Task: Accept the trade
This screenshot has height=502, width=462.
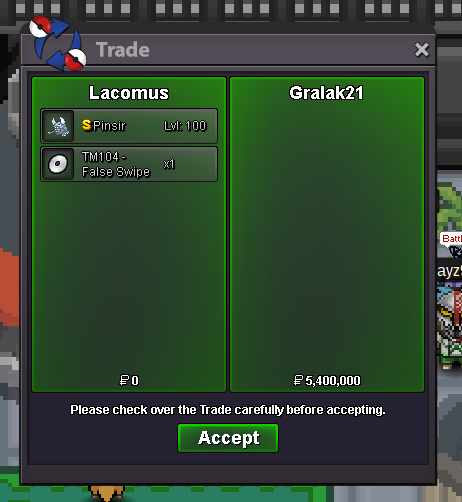Action: (x=228, y=438)
